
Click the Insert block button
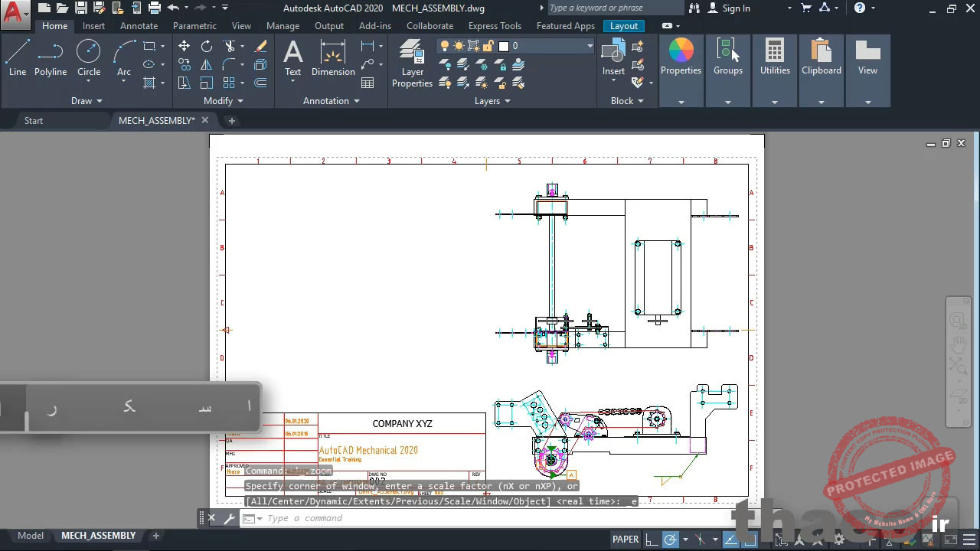[613, 58]
